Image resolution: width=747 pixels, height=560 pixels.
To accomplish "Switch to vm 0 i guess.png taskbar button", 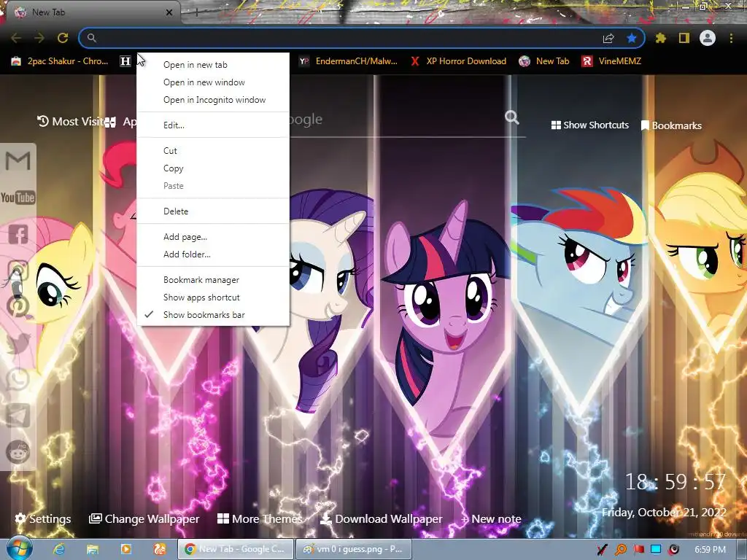I will coord(354,549).
